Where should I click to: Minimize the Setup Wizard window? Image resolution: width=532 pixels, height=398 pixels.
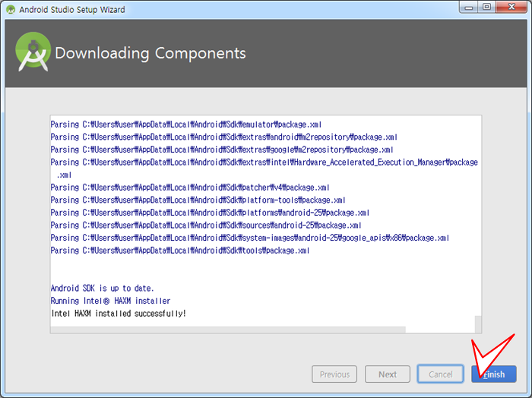coord(469,7)
